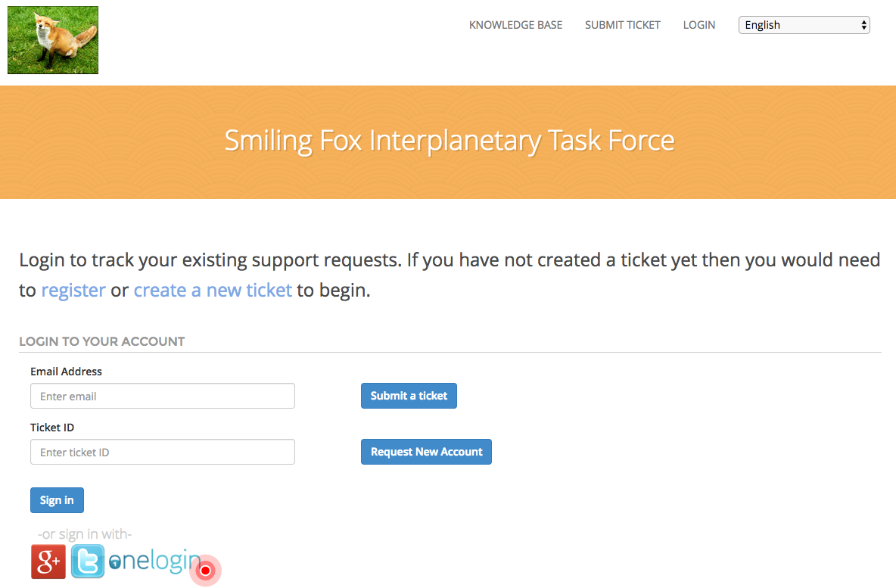Click the Ticket ID field label
Screen dimensions: 896x588
pos(52,428)
